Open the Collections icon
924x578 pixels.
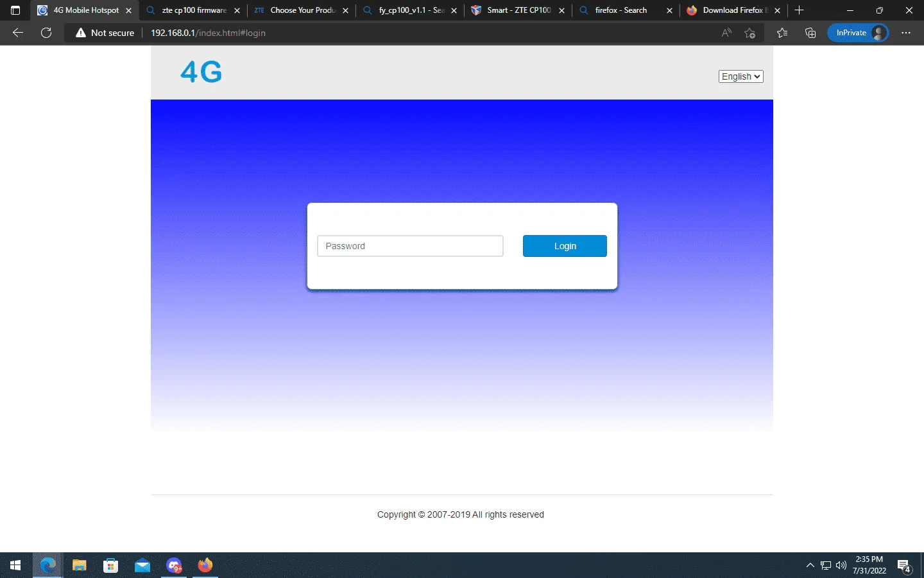(810, 33)
